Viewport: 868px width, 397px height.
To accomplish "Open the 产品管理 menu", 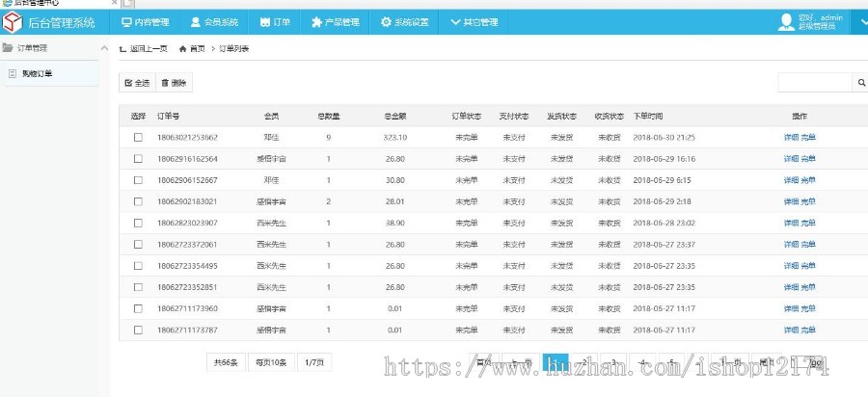I will 335,22.
